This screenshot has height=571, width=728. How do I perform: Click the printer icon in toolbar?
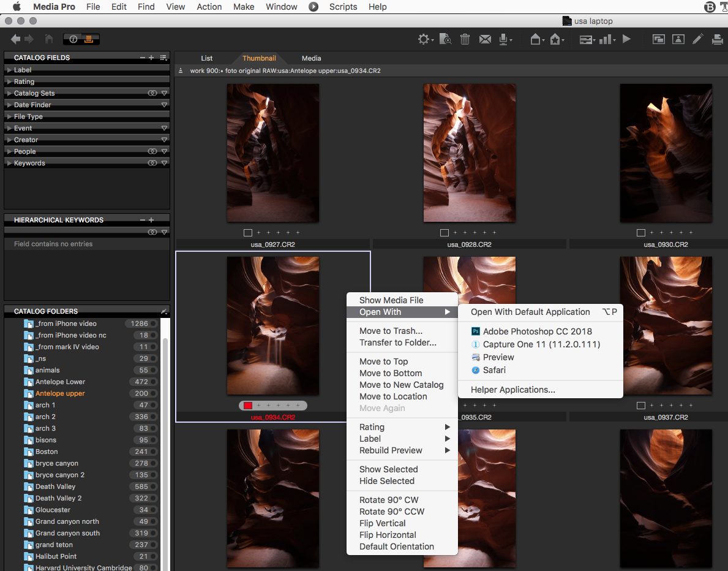coord(718,39)
